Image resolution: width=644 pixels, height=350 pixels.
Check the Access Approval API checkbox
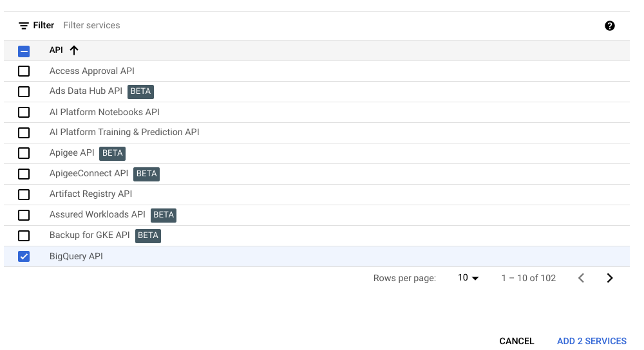pos(24,71)
